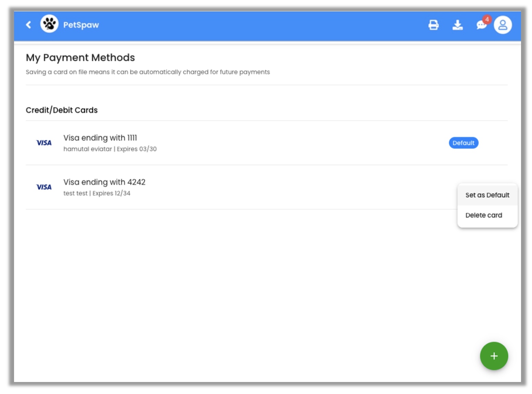The width and height of the screenshot is (532, 394).
Task: Choose Set as Default from the menu
Action: pos(487,195)
